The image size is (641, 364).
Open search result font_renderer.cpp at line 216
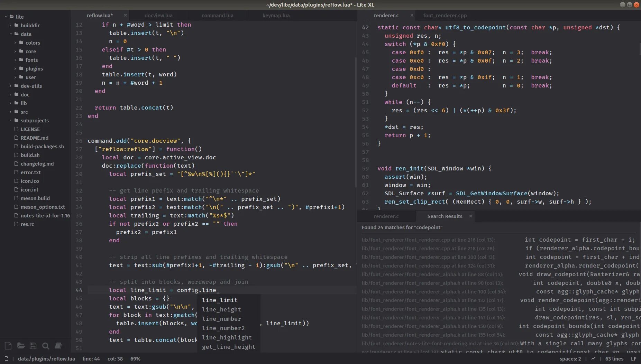tap(499, 240)
